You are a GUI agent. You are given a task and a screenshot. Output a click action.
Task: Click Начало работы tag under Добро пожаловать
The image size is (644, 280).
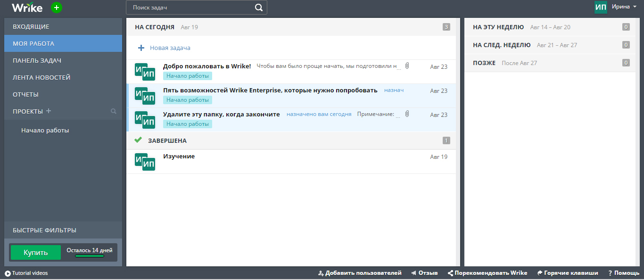click(x=188, y=76)
